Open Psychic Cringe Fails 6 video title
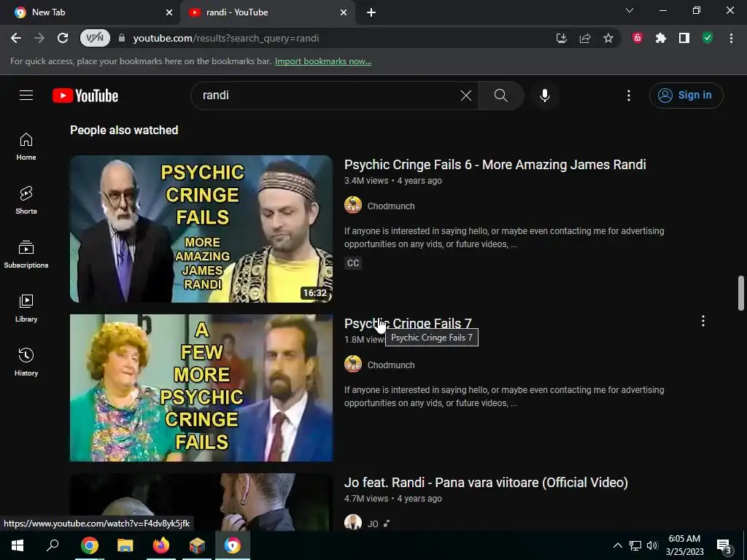This screenshot has width=747, height=560. pyautogui.click(x=495, y=165)
